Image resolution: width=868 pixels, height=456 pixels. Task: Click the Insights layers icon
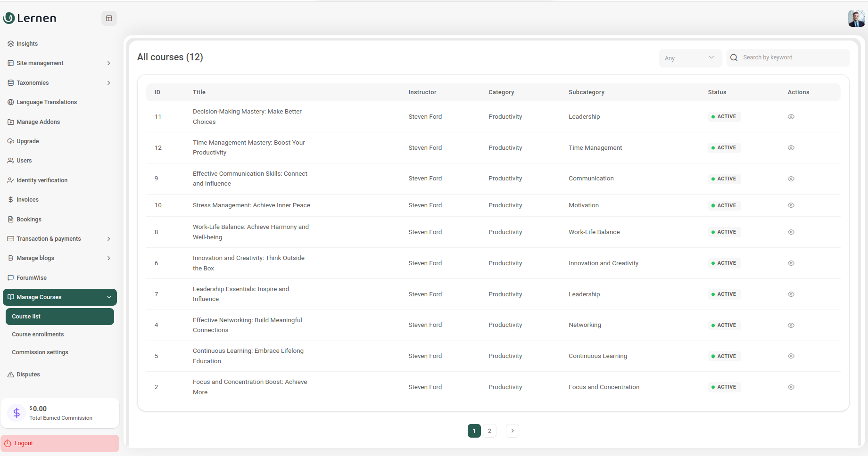tap(10, 44)
